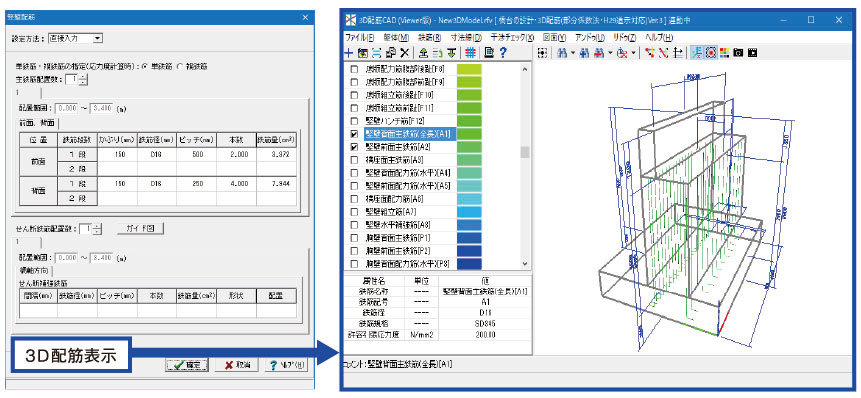Open the 設定方法 dropdown
Image resolution: width=861 pixels, height=398 pixels.
pos(75,38)
